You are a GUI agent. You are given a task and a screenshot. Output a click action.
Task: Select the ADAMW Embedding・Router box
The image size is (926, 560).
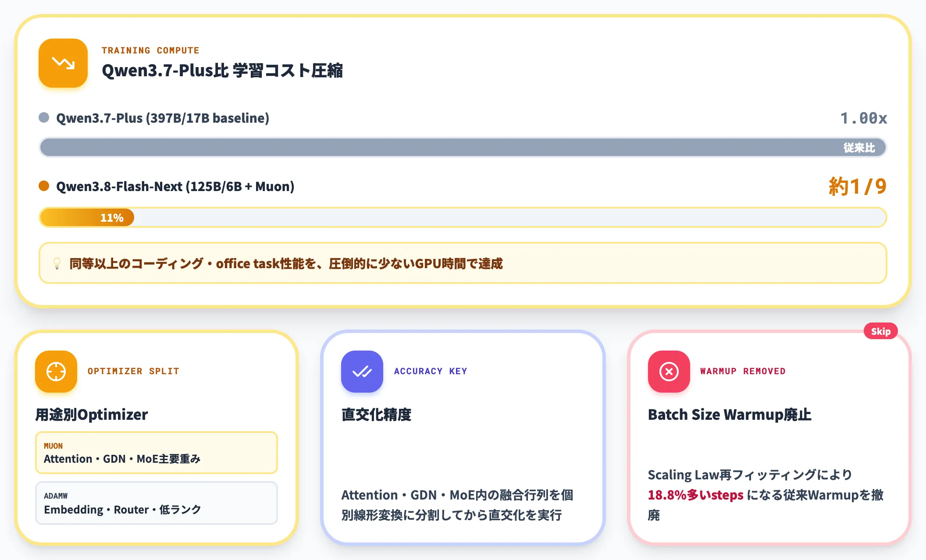point(157,503)
